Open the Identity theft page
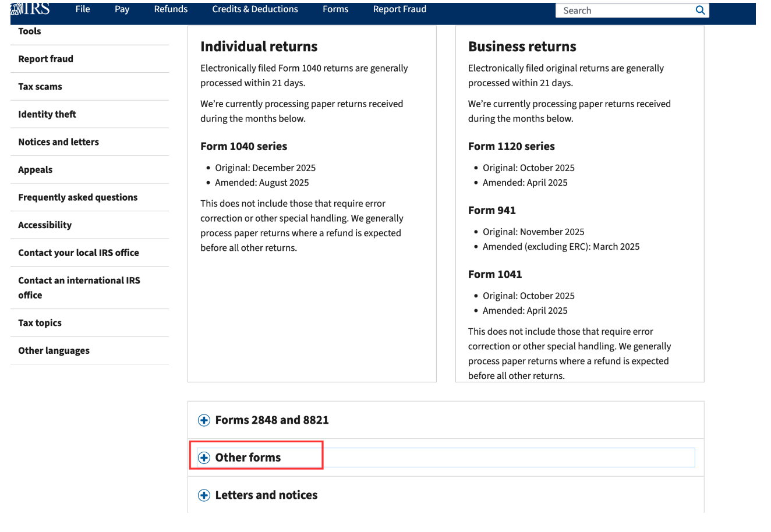 point(47,114)
